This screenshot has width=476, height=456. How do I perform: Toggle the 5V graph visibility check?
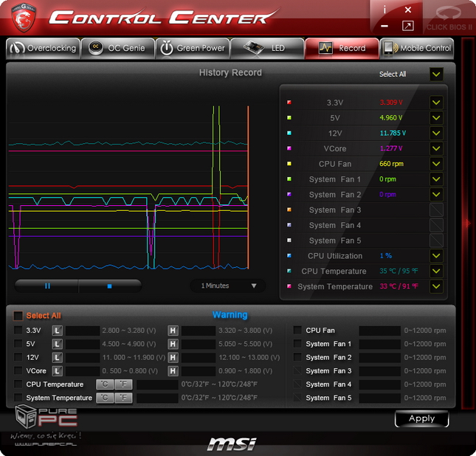pos(436,118)
